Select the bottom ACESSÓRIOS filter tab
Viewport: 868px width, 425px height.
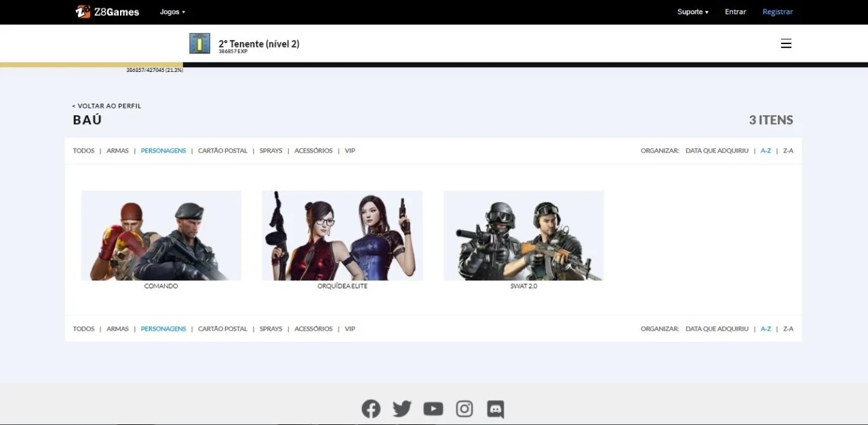[313, 329]
